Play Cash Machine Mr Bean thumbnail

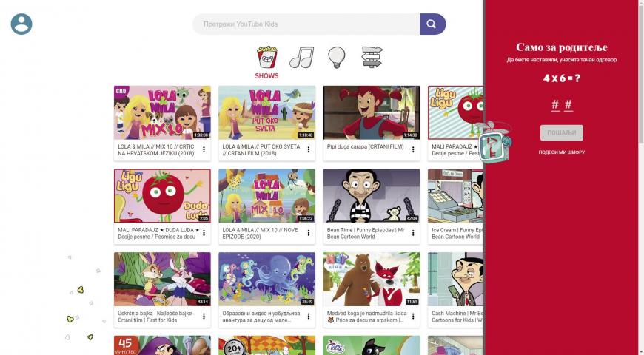pos(455,279)
